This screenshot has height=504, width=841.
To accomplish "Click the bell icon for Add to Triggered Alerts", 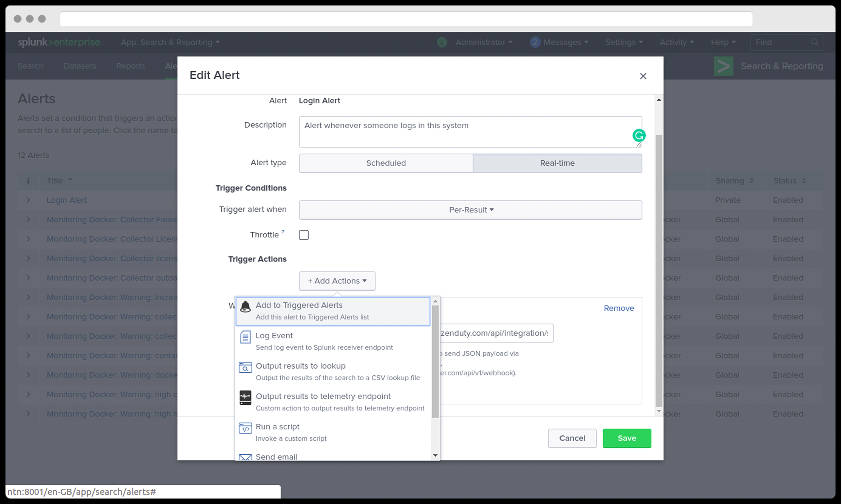I will click(x=245, y=307).
